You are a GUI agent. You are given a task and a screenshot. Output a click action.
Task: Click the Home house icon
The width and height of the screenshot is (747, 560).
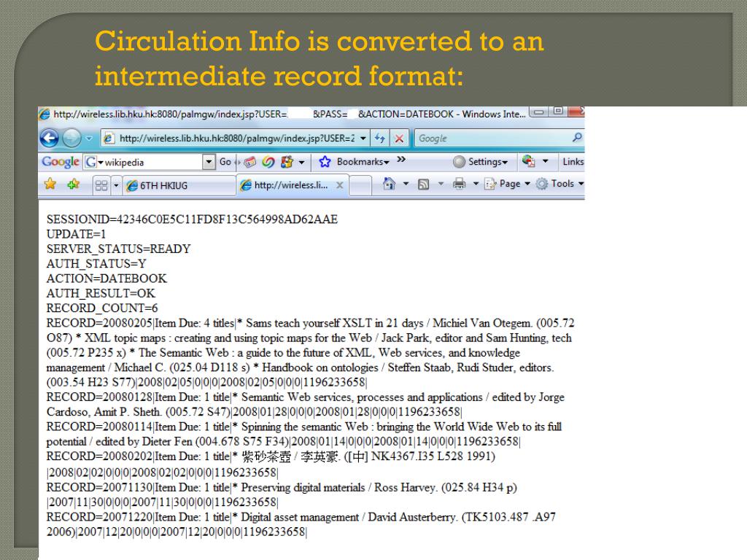390,184
